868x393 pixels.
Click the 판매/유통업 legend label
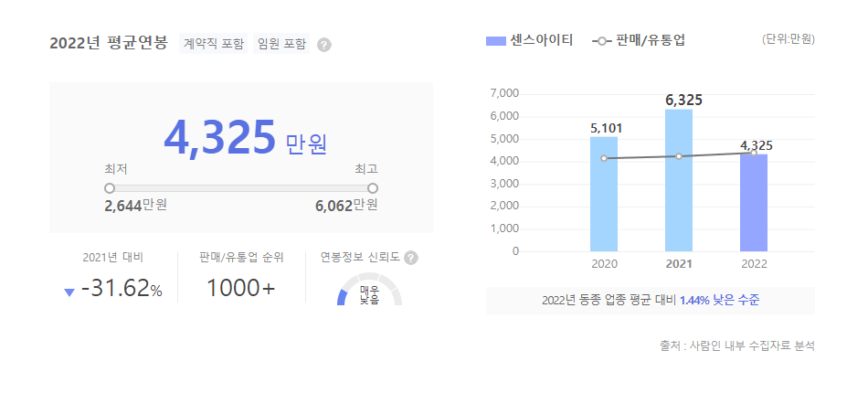[650, 40]
